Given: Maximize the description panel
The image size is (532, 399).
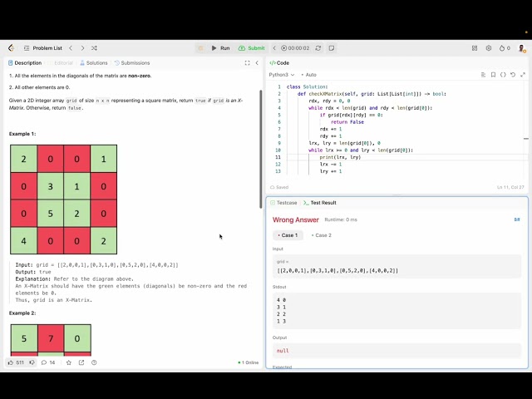Looking at the screenshot, I should click(248, 63).
